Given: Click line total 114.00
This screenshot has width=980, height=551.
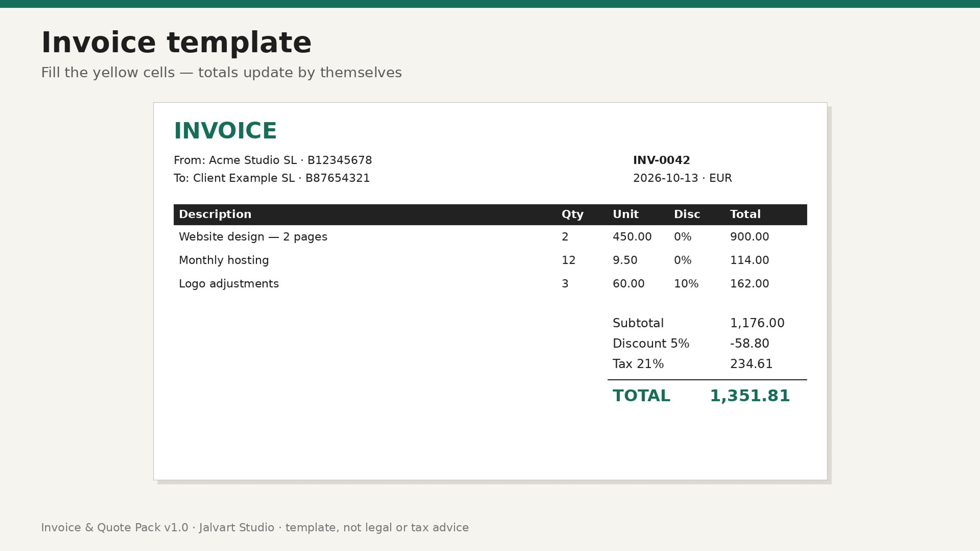Looking at the screenshot, I should (x=749, y=260).
